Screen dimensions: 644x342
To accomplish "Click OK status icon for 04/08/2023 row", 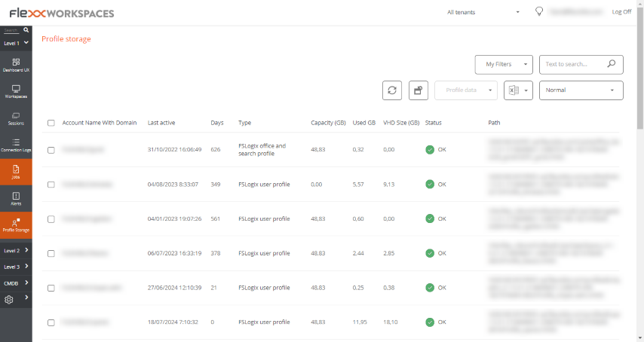I will [x=430, y=184].
